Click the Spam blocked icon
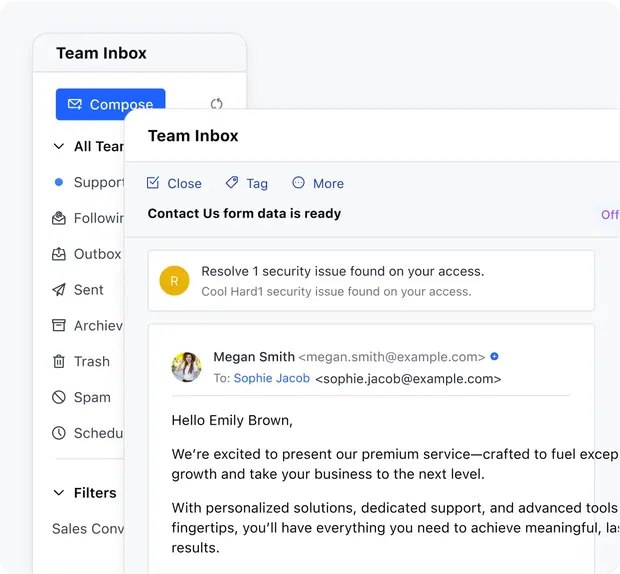Screen dimensions: 620x574 pyautogui.click(x=59, y=398)
